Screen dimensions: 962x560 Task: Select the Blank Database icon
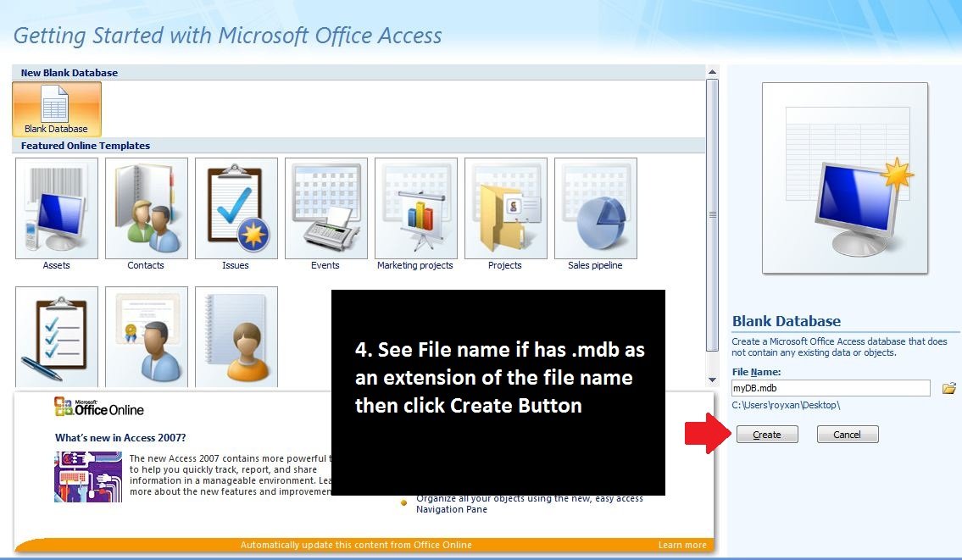pyautogui.click(x=57, y=109)
